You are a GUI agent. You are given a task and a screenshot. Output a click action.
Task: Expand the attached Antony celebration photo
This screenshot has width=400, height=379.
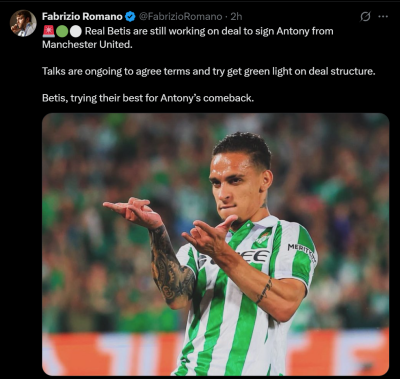[x=215, y=244]
